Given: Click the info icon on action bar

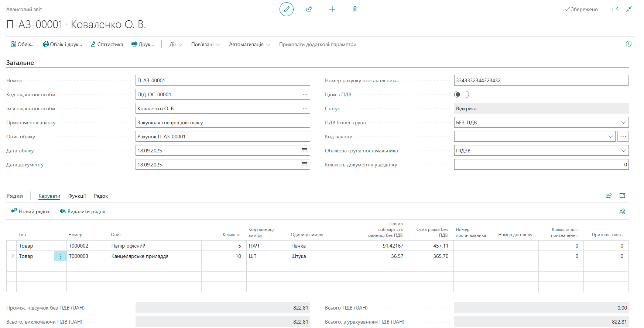Looking at the screenshot, I should [628, 44].
